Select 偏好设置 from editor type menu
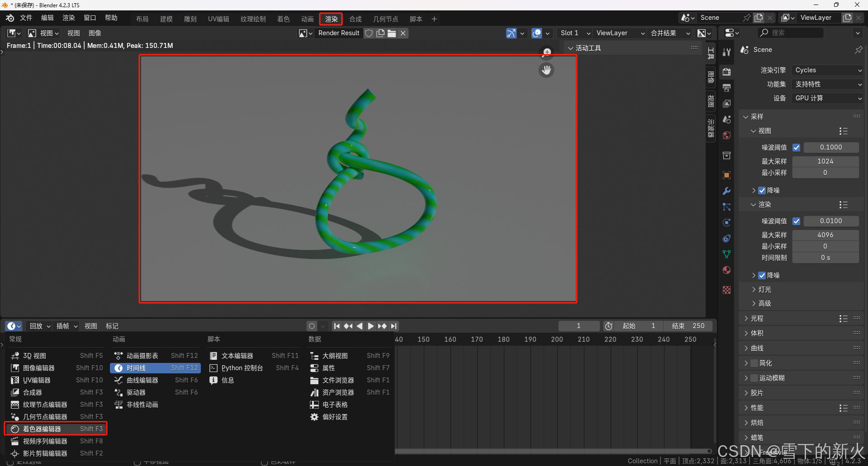This screenshot has width=868, height=466. (x=350, y=417)
